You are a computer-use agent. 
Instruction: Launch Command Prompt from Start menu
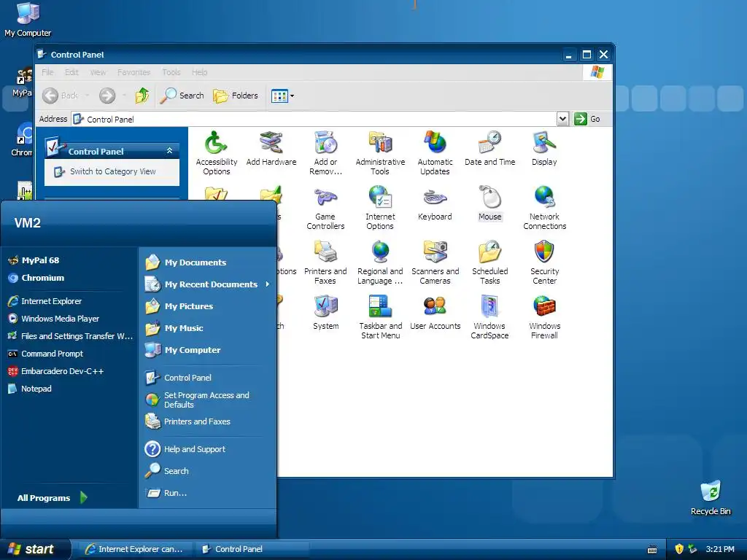(45, 354)
